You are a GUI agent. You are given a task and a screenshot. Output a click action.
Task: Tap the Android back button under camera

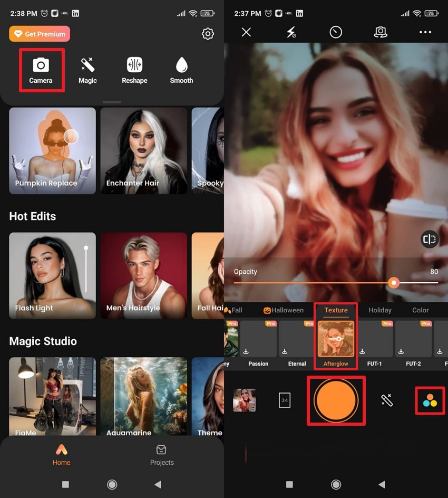point(382,484)
